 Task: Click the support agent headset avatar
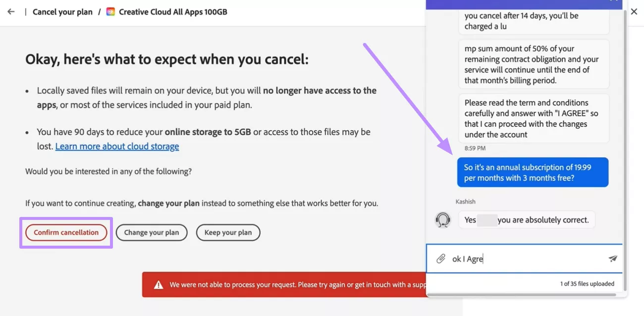coord(442,219)
